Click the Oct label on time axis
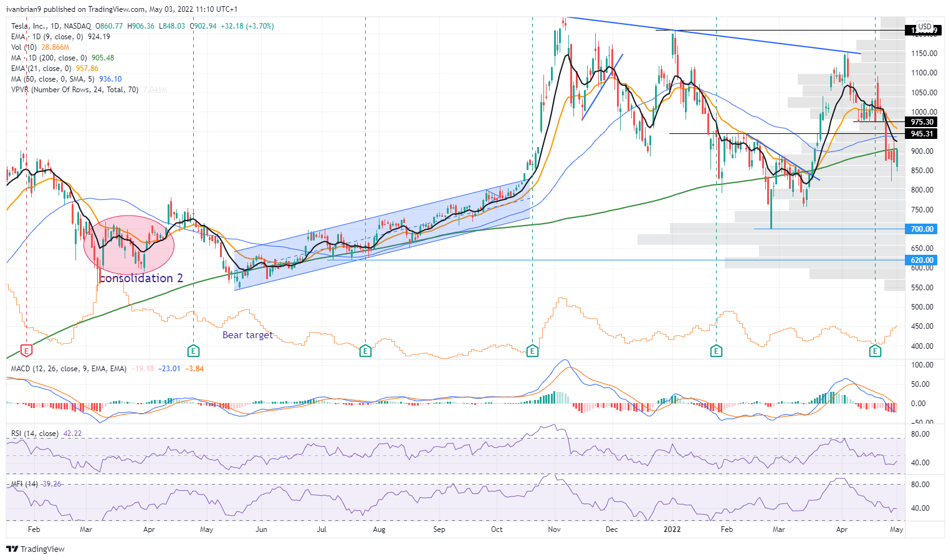This screenshot has width=951, height=560. click(x=497, y=529)
